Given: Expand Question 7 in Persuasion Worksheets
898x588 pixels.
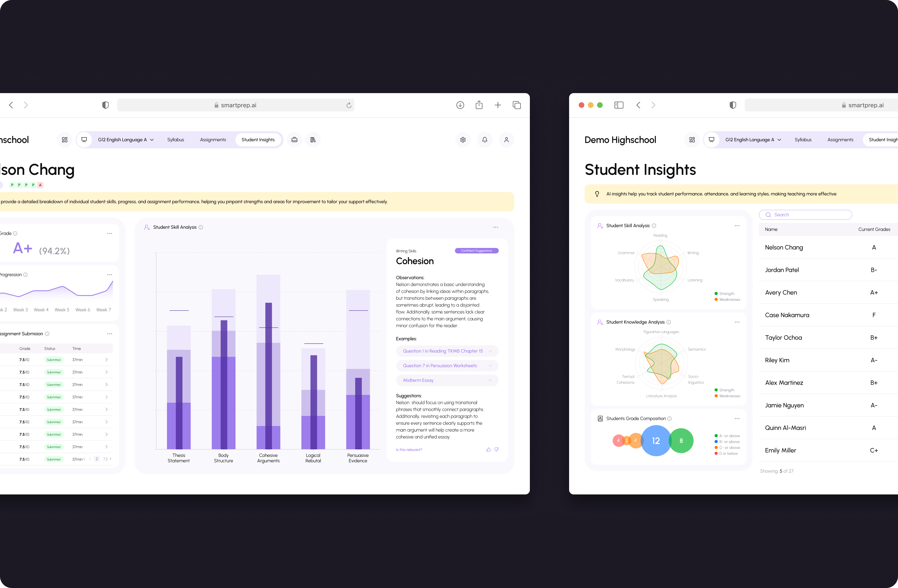Looking at the screenshot, I should [447, 366].
